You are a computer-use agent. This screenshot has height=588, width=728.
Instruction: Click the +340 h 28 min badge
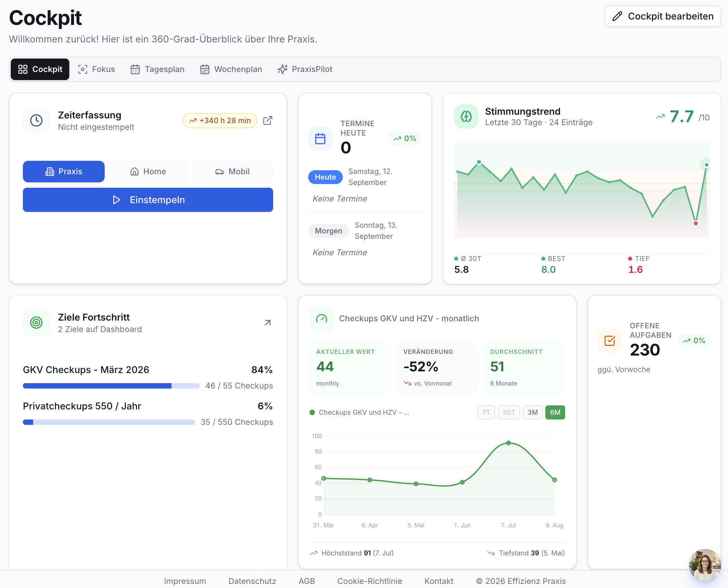pos(220,120)
